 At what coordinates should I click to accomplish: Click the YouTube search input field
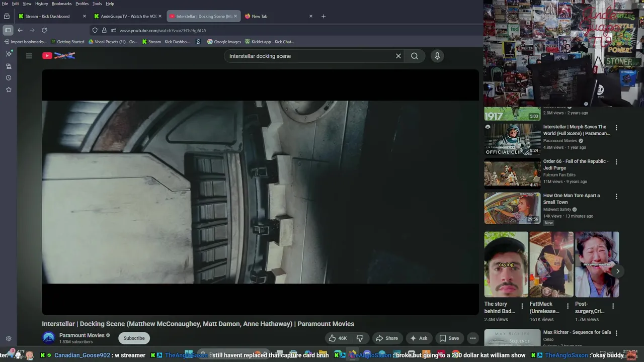pyautogui.click(x=309, y=56)
